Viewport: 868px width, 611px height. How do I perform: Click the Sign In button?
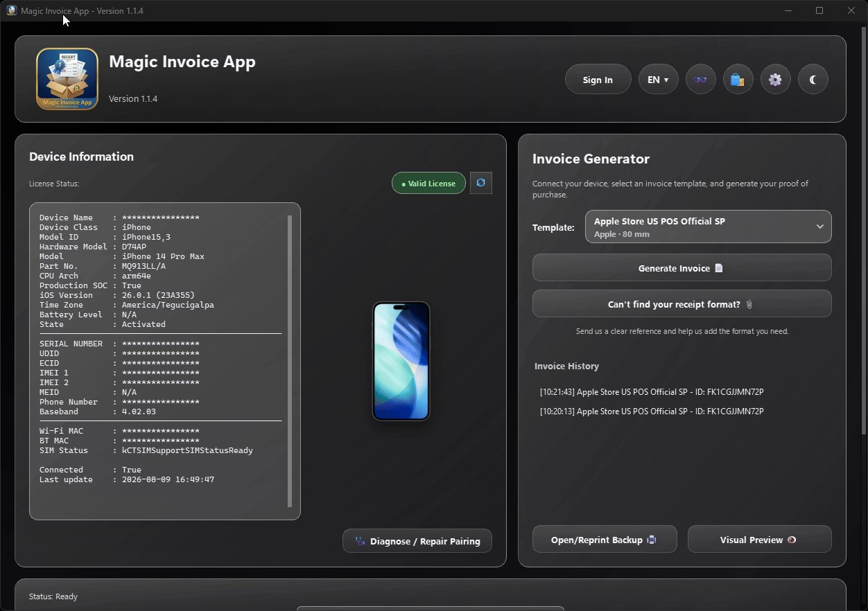[598, 80]
